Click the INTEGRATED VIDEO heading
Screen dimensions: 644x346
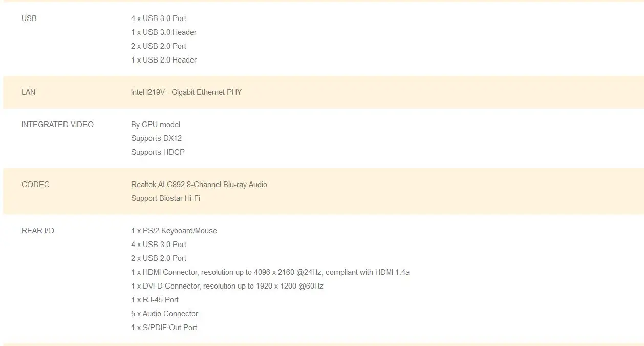57,125
